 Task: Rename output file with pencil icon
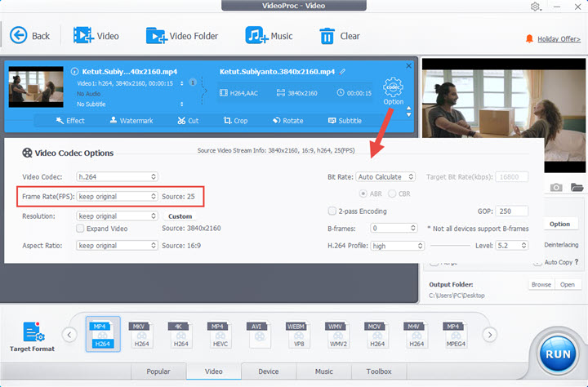(342, 72)
